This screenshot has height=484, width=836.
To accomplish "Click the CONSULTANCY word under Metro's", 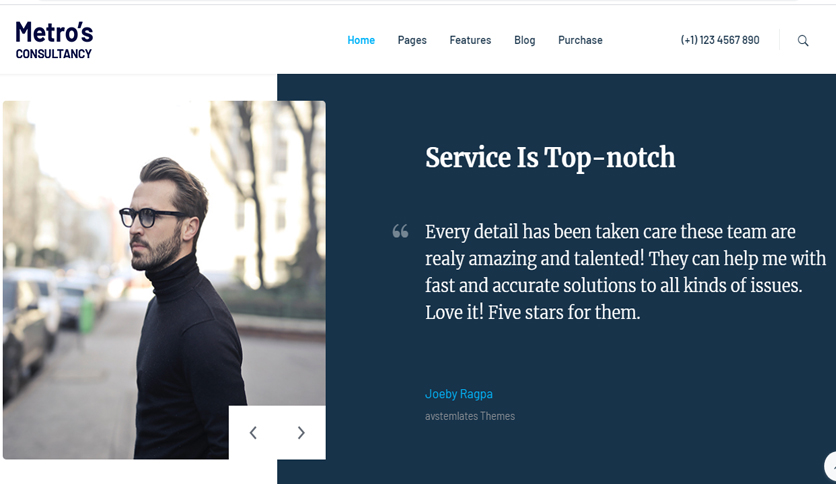I will coord(53,54).
